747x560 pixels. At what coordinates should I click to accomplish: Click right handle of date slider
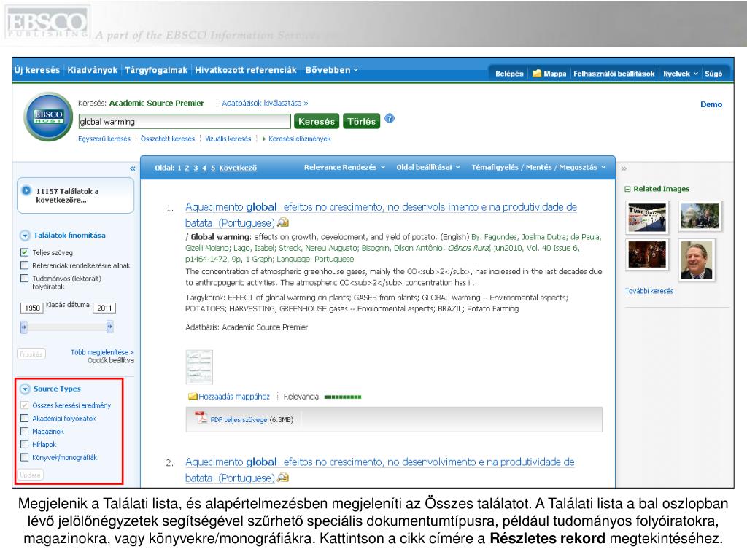click(x=109, y=327)
